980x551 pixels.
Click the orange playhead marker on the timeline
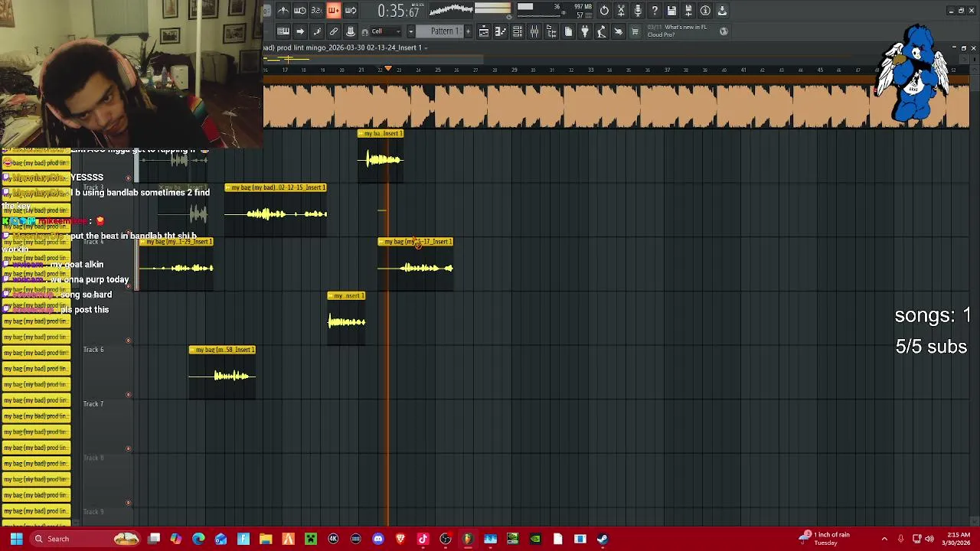(388, 70)
